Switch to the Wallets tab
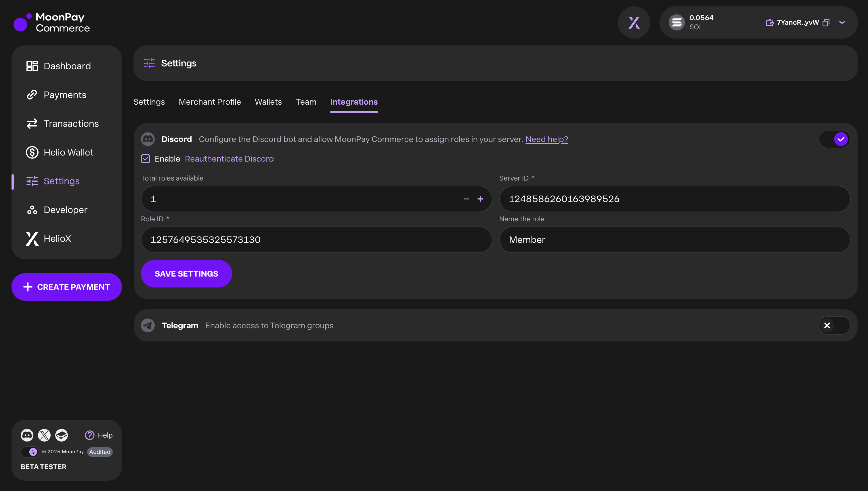This screenshot has height=491, width=868. [x=268, y=102]
